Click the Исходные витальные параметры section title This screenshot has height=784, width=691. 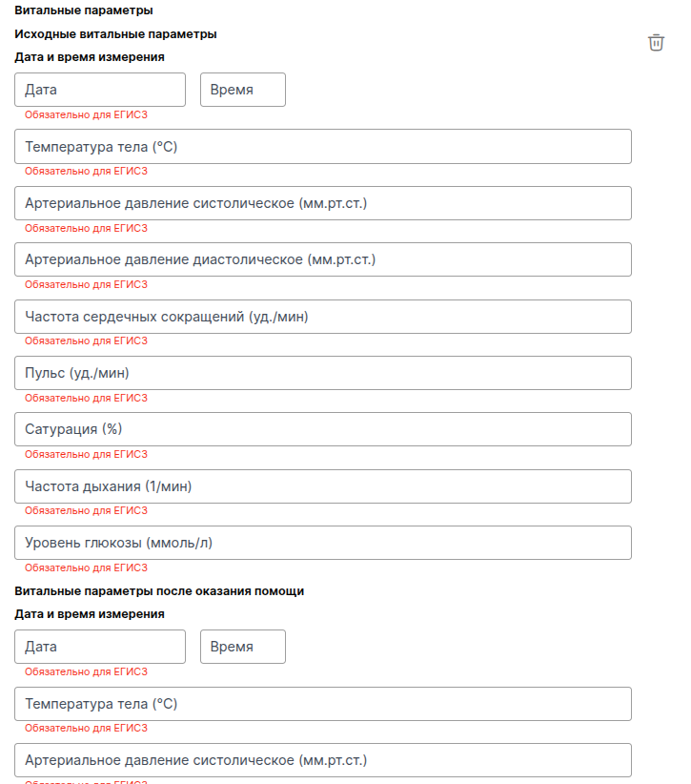pyautogui.click(x=115, y=34)
